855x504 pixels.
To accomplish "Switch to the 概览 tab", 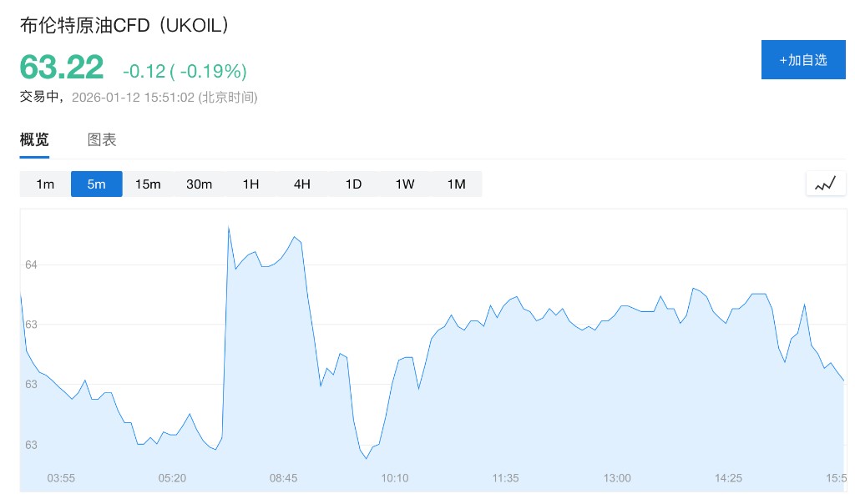I will coord(34,139).
